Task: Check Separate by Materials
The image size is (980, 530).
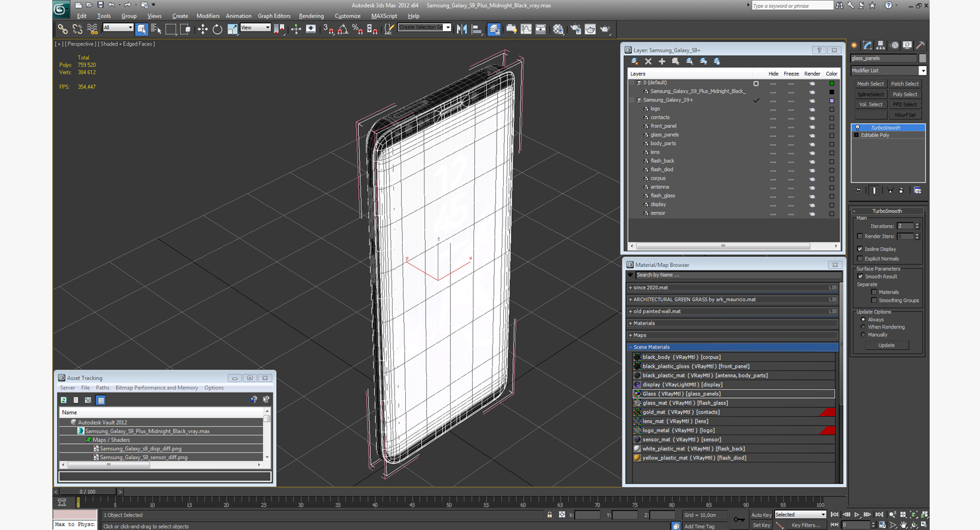Action: pos(874,292)
